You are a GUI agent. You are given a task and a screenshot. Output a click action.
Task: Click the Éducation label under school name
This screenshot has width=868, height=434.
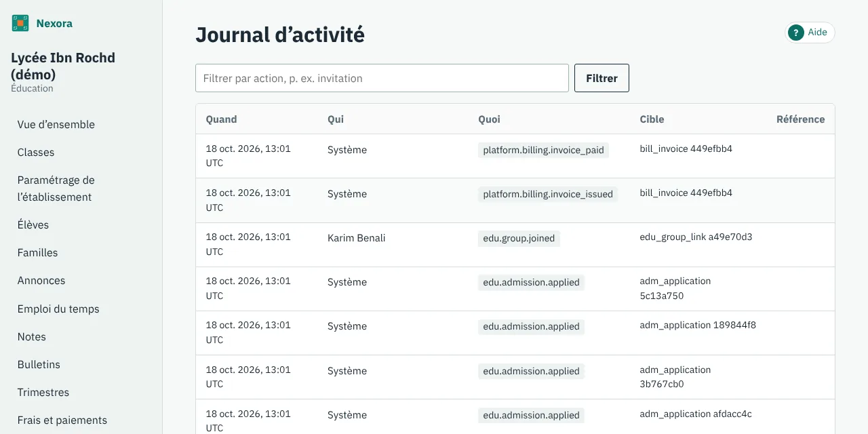[x=32, y=89]
